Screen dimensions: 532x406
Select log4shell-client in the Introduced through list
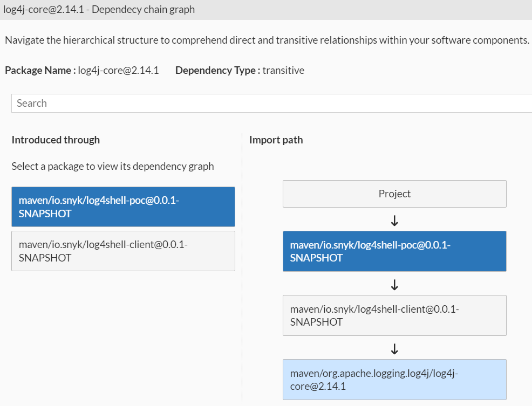pyautogui.click(x=123, y=251)
